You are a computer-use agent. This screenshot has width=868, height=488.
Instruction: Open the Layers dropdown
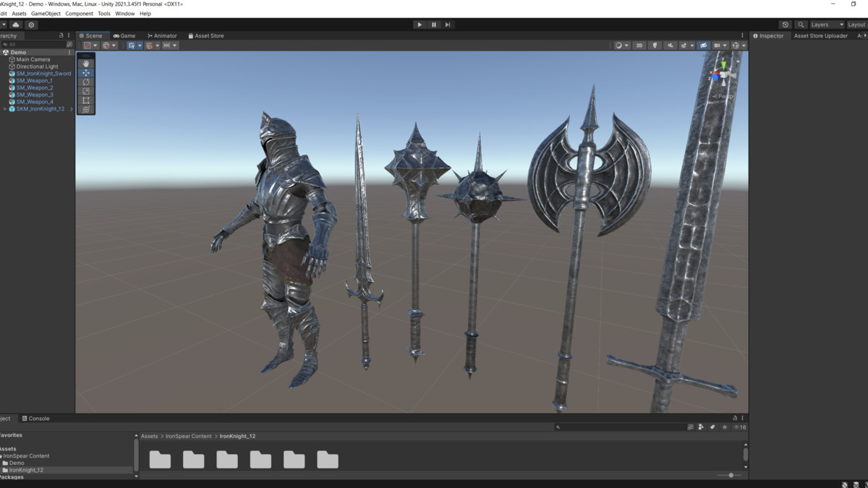827,25
